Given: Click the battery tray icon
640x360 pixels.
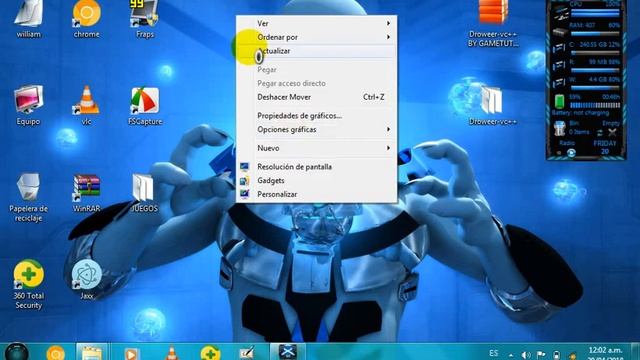Looking at the screenshot, I should tap(556, 355).
